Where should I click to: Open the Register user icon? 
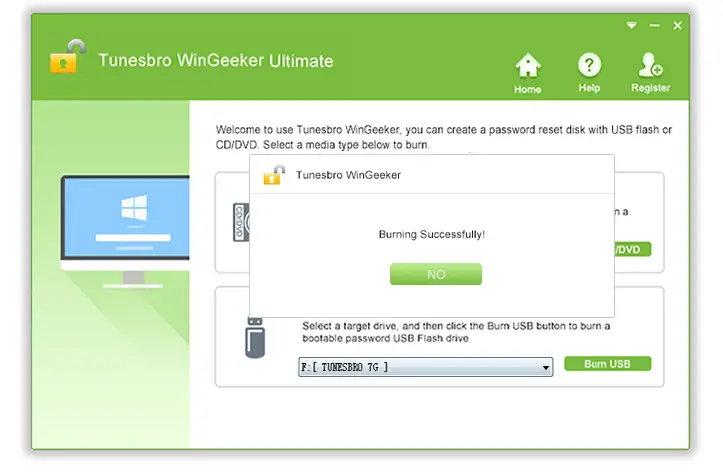650,65
